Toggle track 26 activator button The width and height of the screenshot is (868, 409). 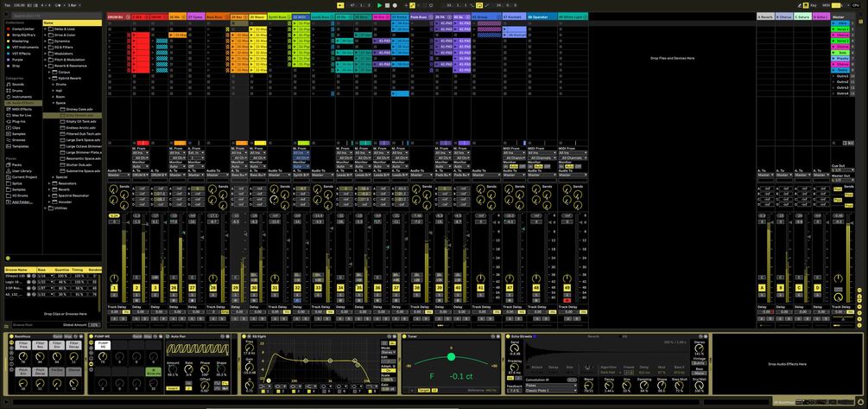(174, 288)
